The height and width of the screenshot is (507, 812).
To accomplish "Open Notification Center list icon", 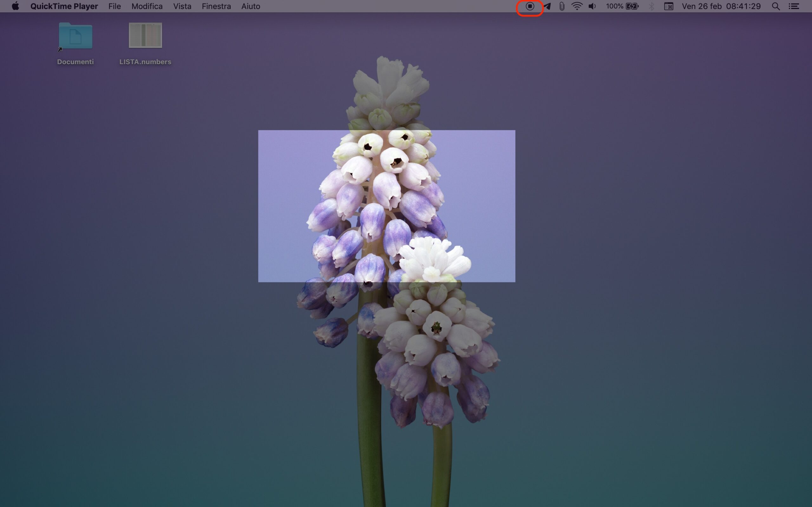I will 794,6.
